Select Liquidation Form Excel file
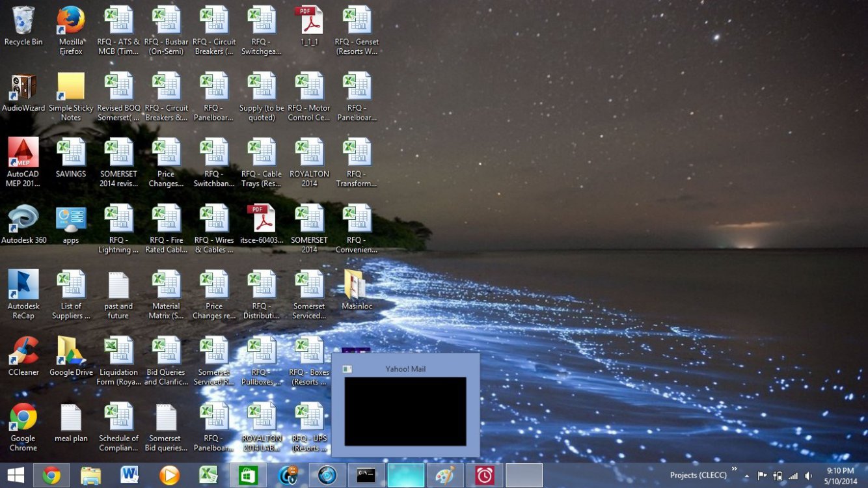This screenshot has width=868, height=488. (118, 360)
